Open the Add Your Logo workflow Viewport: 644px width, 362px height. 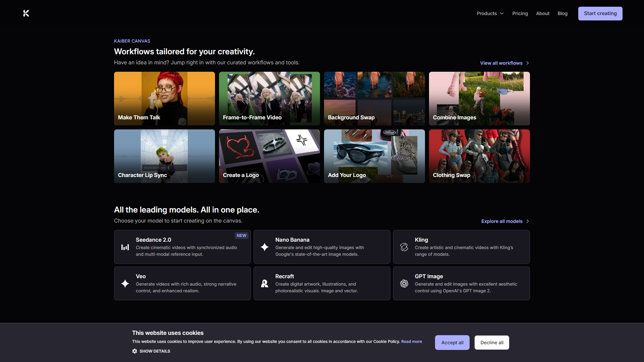[374, 156]
